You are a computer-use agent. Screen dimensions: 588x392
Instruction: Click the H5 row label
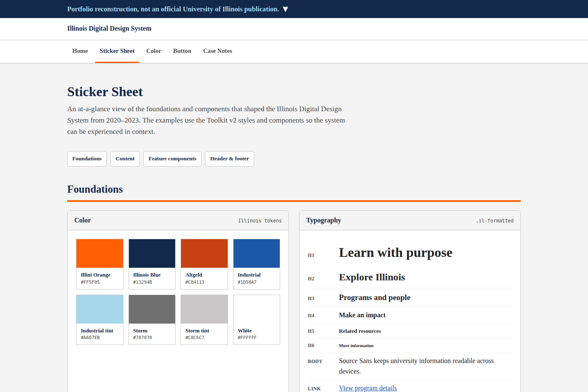coord(311,331)
